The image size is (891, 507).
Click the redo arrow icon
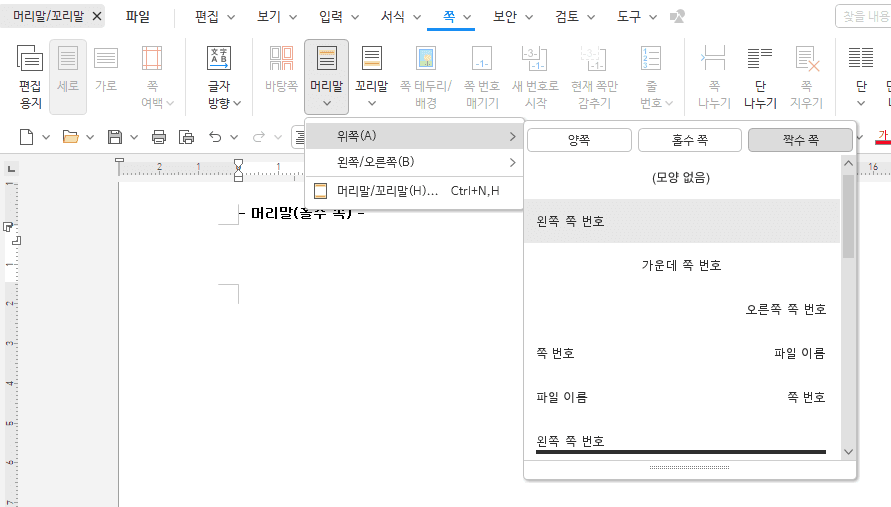(x=259, y=137)
